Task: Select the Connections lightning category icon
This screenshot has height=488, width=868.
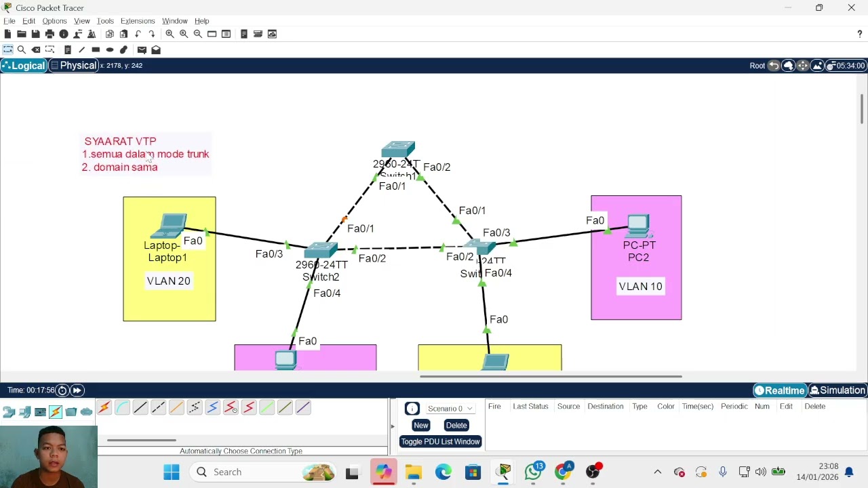Action: [56, 411]
